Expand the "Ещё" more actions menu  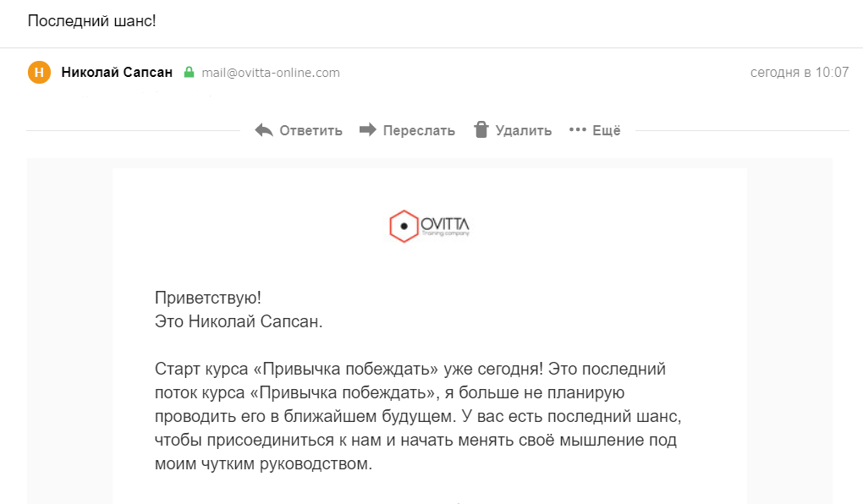[607, 130]
